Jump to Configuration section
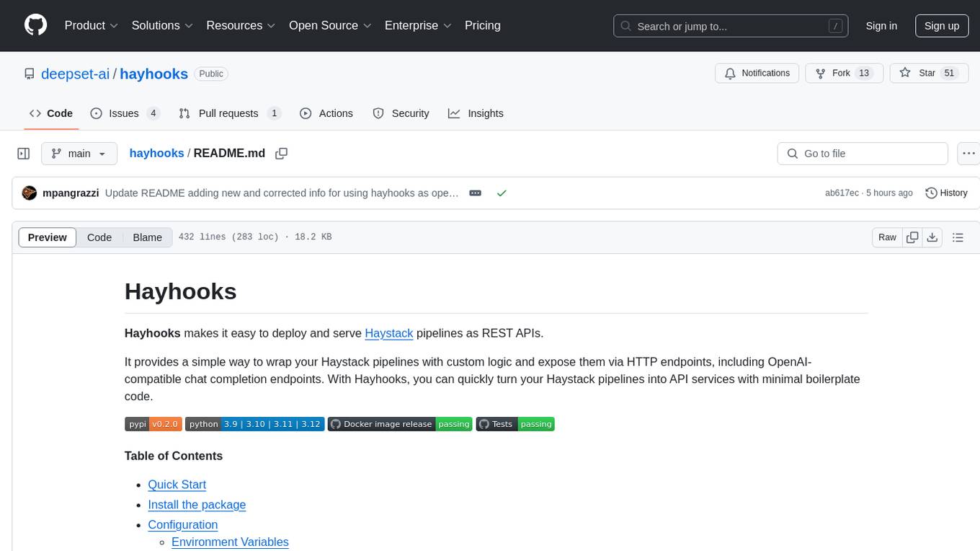Screen dimensions: 980x551 [x=183, y=525]
